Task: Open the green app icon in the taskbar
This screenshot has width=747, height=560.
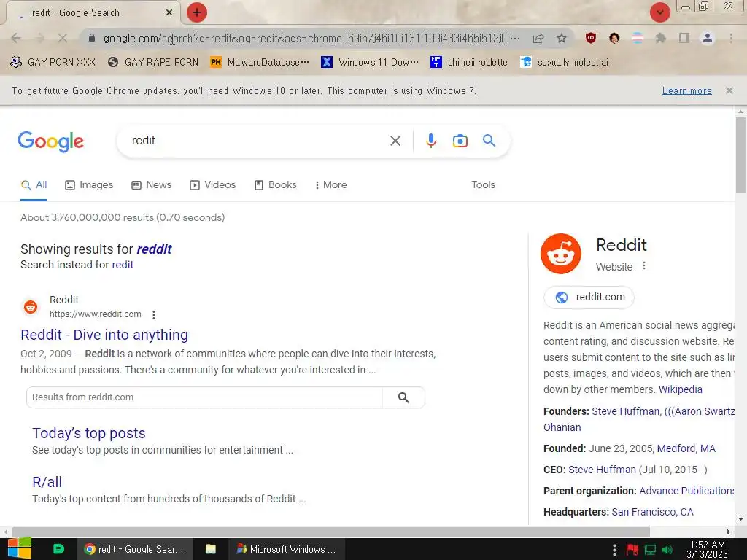Action: (x=58, y=549)
